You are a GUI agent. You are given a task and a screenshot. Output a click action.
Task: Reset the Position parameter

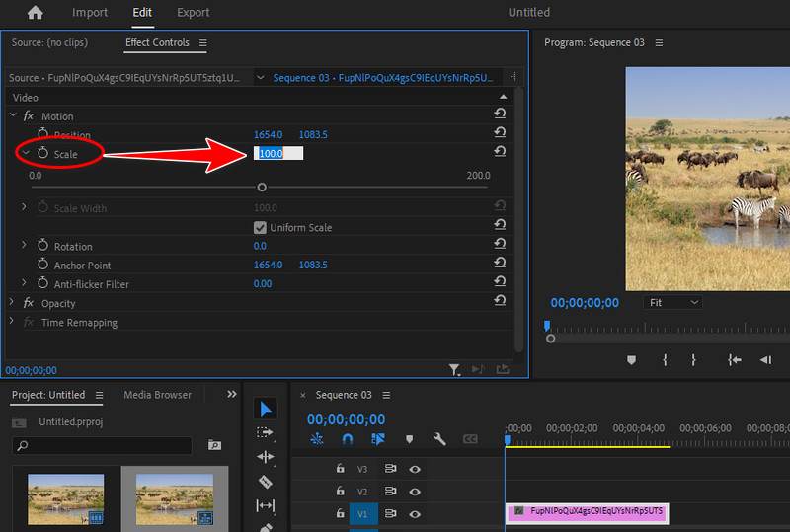[x=500, y=132]
